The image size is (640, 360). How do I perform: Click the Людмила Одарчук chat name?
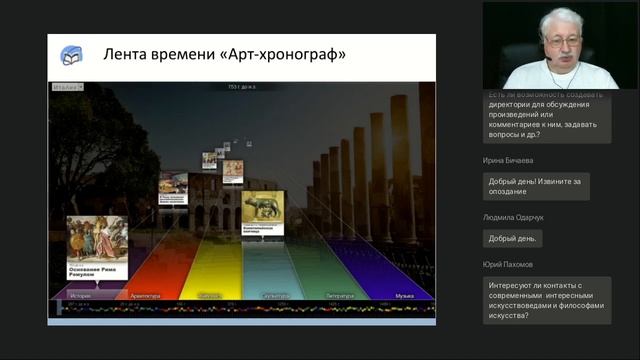(513, 218)
